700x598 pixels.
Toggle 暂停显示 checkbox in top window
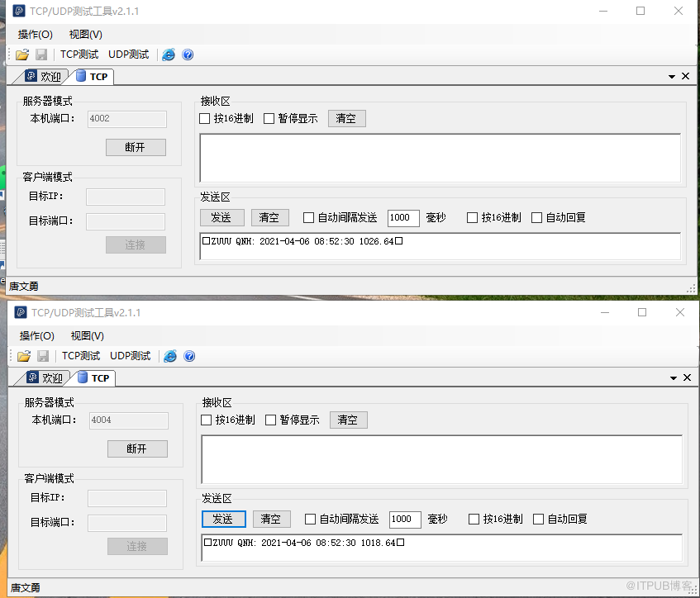[x=269, y=118]
